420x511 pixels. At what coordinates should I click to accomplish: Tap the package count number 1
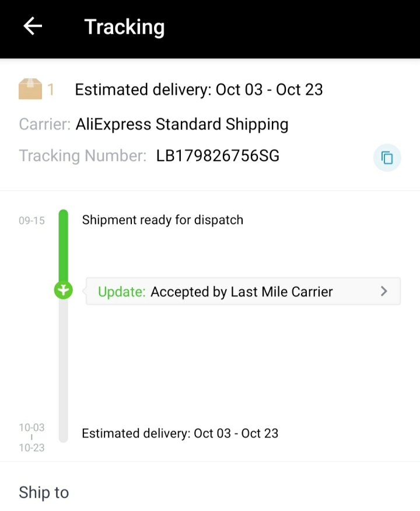tap(51, 90)
